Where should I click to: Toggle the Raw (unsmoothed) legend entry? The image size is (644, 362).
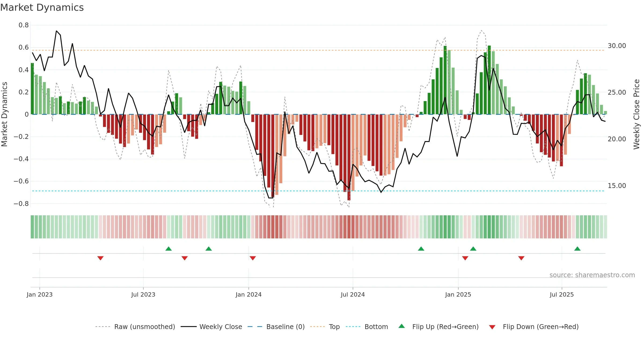click(x=135, y=327)
